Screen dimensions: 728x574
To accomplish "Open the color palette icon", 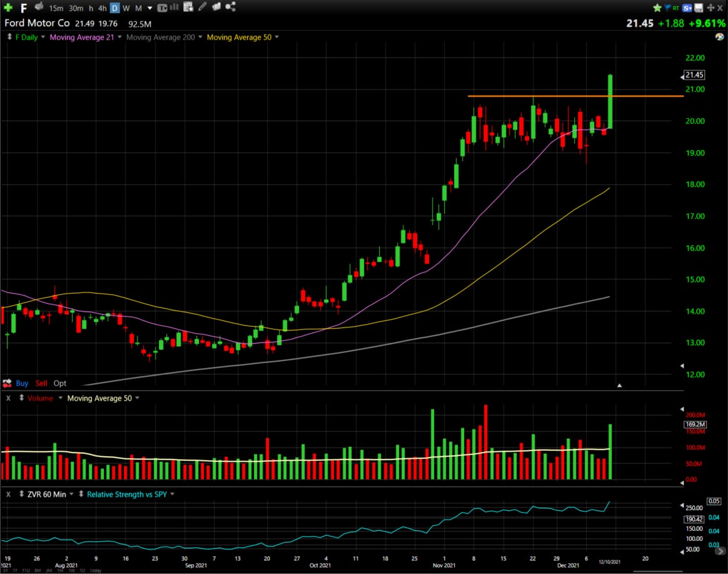I will point(720,37).
